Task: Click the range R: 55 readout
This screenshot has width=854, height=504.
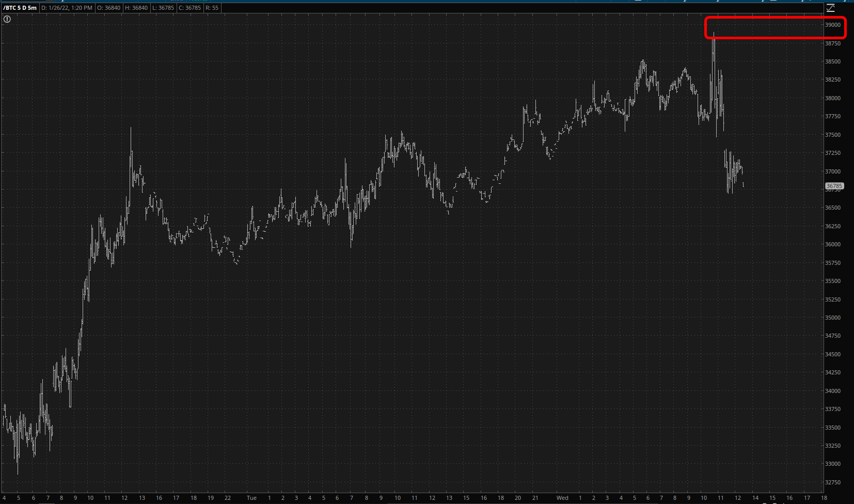Action: tap(212, 8)
